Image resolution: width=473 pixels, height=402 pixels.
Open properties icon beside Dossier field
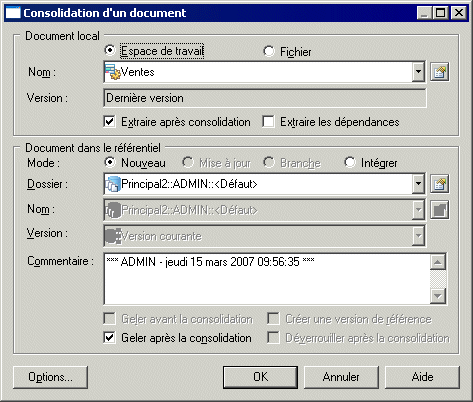pyautogui.click(x=439, y=184)
